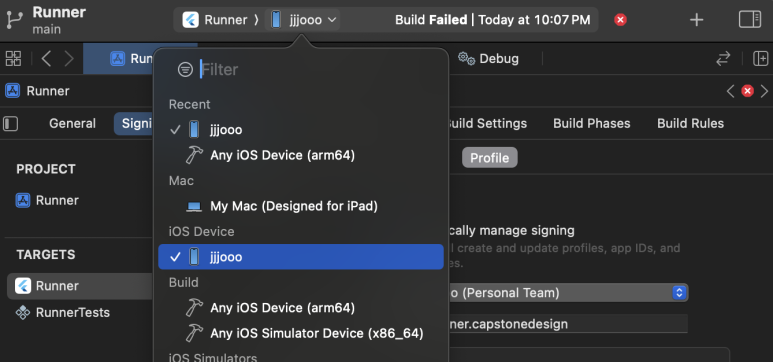Image resolution: width=773 pixels, height=362 pixels.
Task: Open the Personal Team dropdown
Action: (x=566, y=293)
